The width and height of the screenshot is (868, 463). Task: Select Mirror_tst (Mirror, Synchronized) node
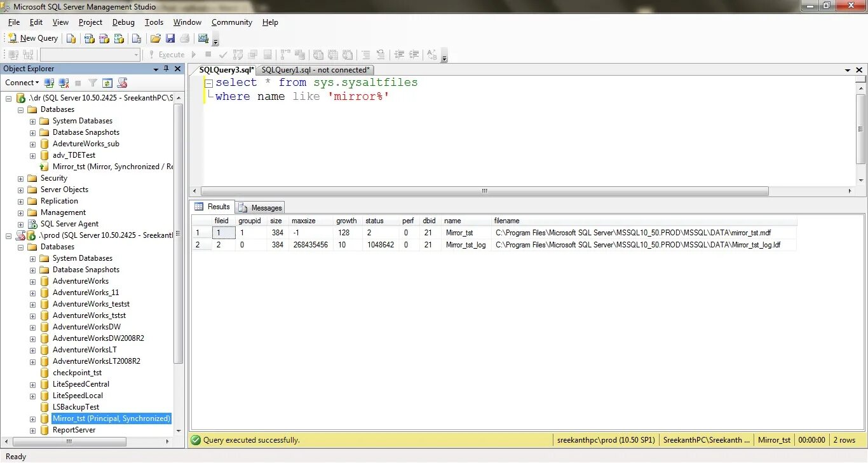(x=112, y=167)
